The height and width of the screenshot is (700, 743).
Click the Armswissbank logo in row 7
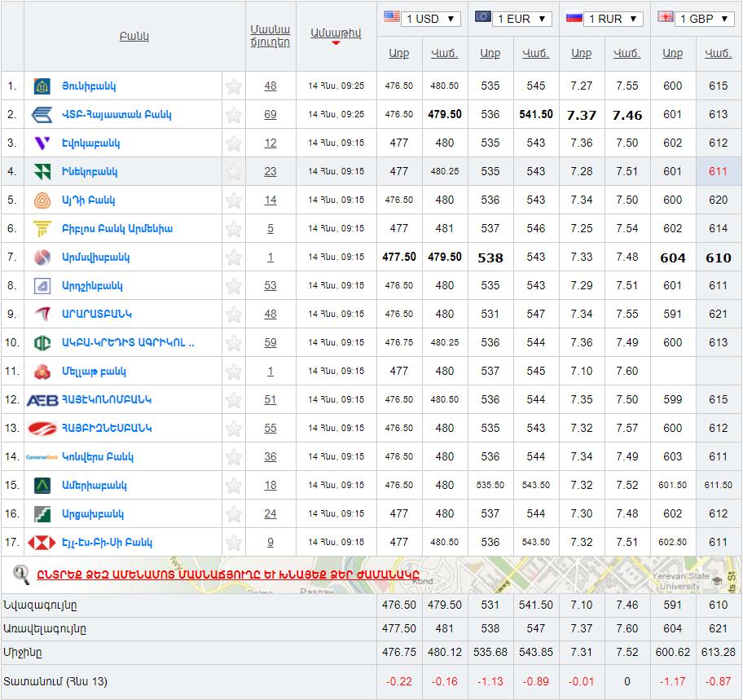click(x=42, y=258)
